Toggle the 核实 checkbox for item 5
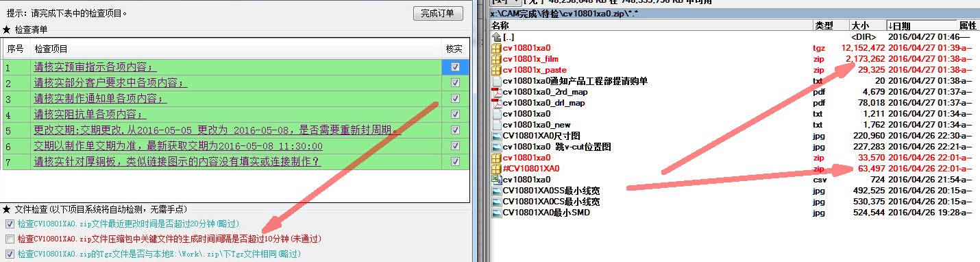This screenshot has height=262, width=980. click(x=455, y=130)
